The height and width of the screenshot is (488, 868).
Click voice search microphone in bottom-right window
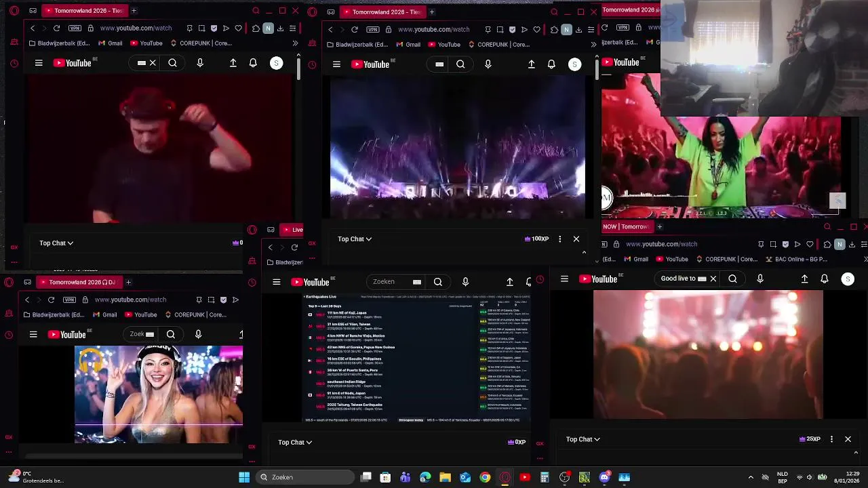[760, 279]
